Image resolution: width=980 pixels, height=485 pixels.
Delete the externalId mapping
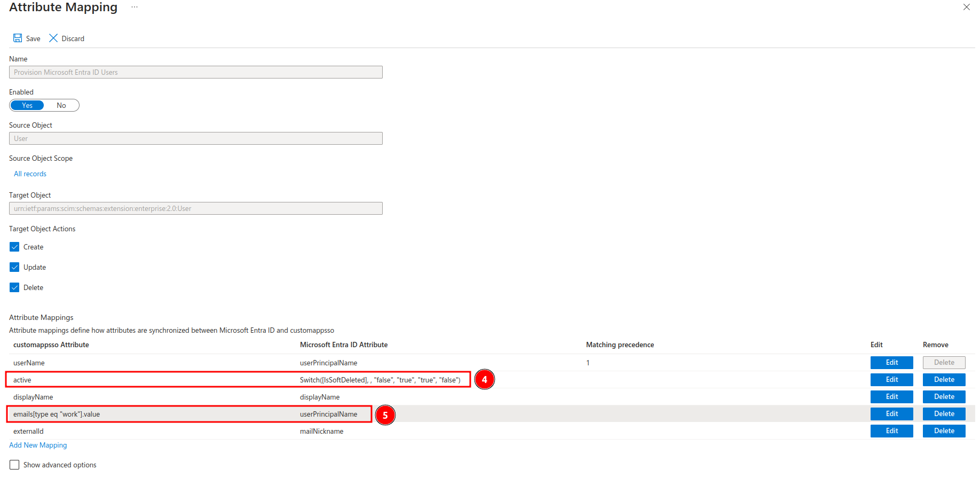point(944,431)
